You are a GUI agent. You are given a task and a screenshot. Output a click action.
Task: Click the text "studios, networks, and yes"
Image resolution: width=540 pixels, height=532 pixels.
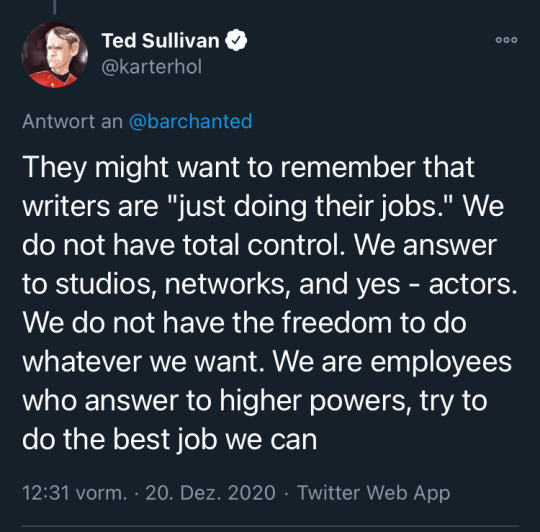(228, 284)
